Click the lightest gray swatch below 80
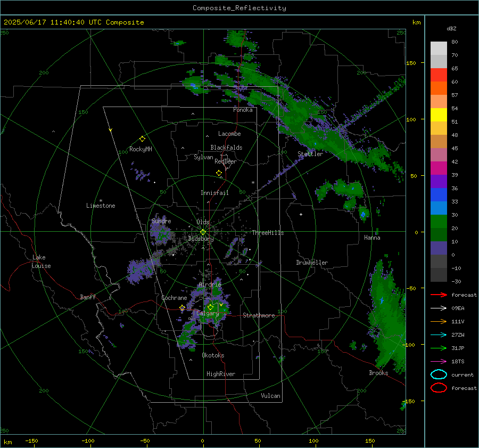The height and width of the screenshot is (448, 479). click(439, 48)
